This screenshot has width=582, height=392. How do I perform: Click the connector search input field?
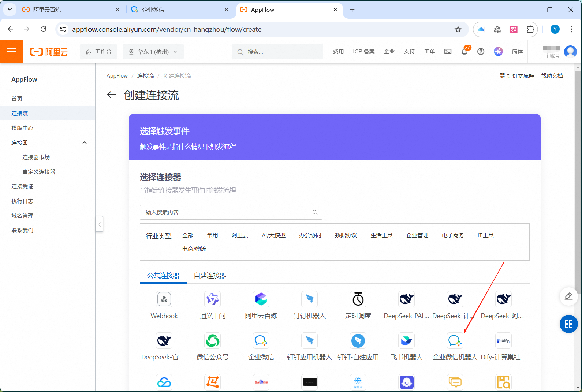click(x=224, y=212)
